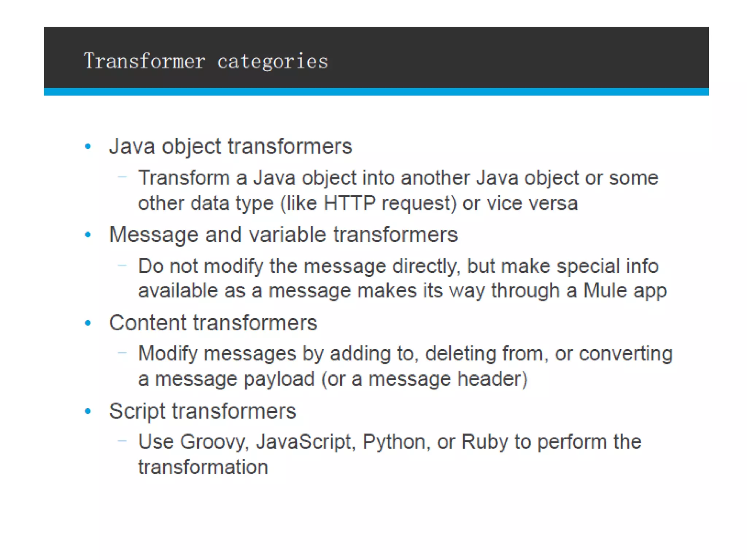This screenshot has width=747, height=560.
Task: Click the bullet dot beside "Script transformers"
Action: (x=88, y=411)
